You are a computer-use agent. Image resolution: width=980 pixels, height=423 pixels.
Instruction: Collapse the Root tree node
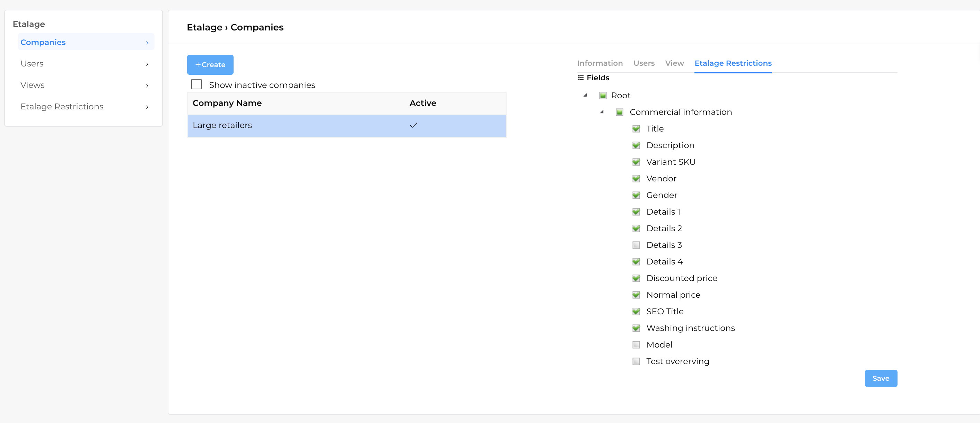pyautogui.click(x=585, y=96)
